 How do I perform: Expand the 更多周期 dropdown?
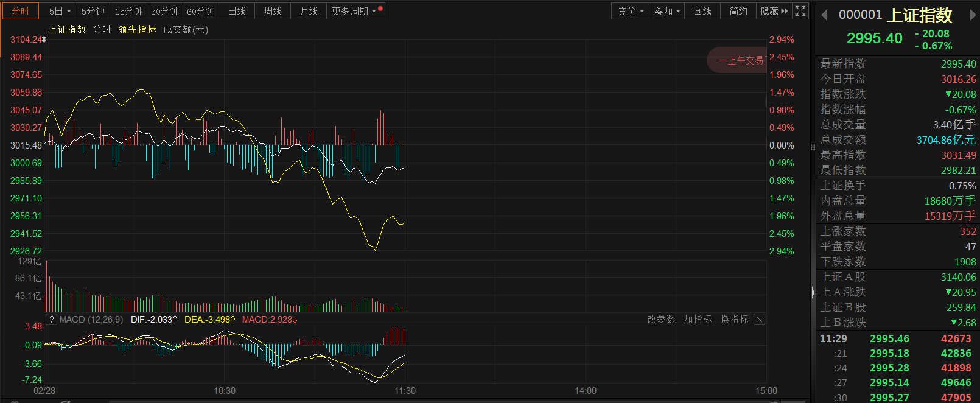click(354, 11)
